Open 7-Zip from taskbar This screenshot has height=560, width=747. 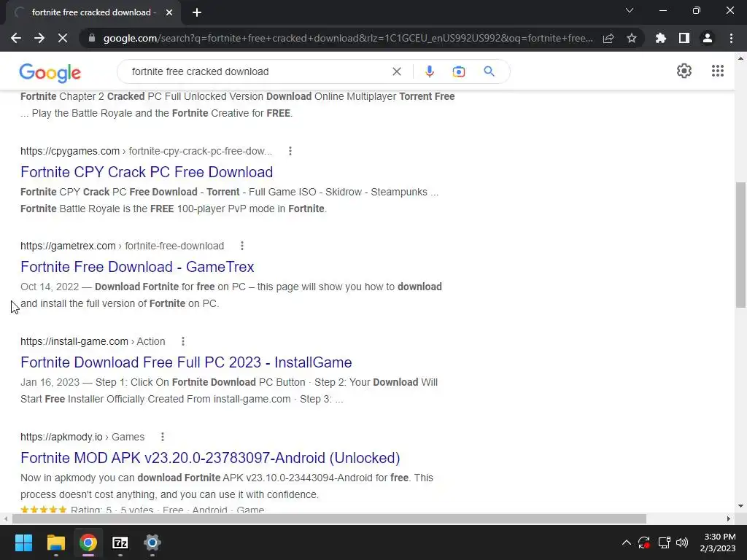pyautogui.click(x=120, y=542)
